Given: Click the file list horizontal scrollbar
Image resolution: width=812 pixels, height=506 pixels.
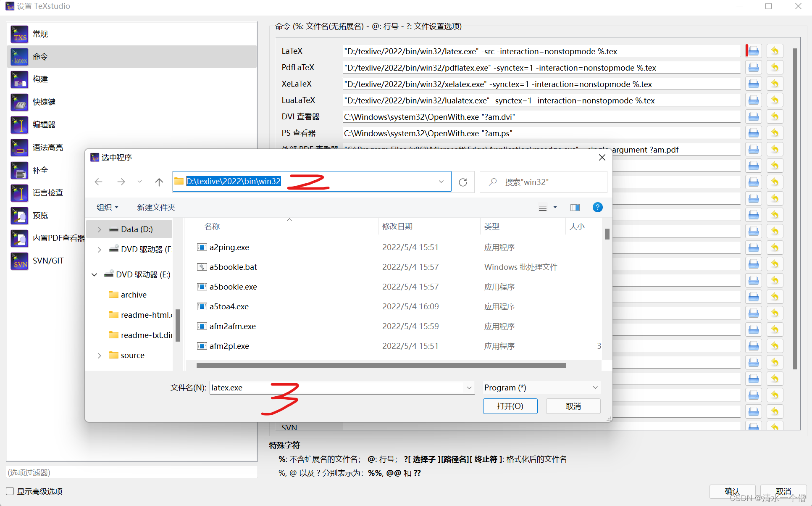Looking at the screenshot, I should (x=381, y=365).
